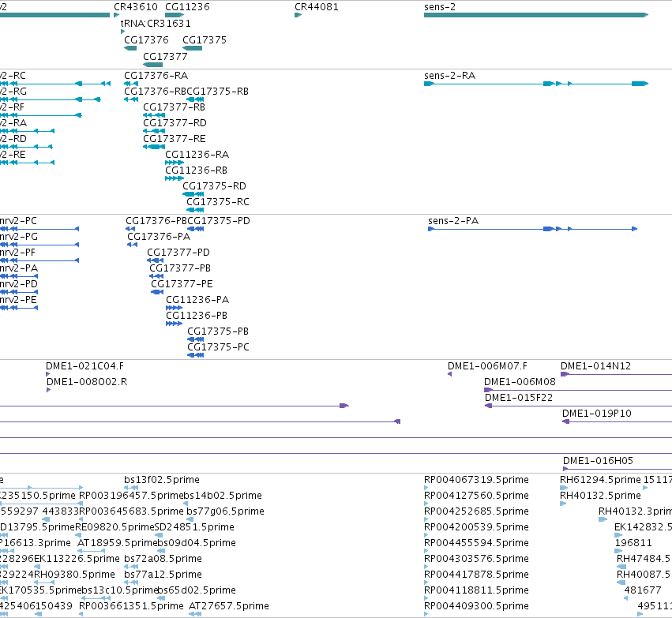Image resolution: width=672 pixels, height=618 pixels.
Task: Select the DME1-016H05 BAC label
Action: tap(598, 460)
